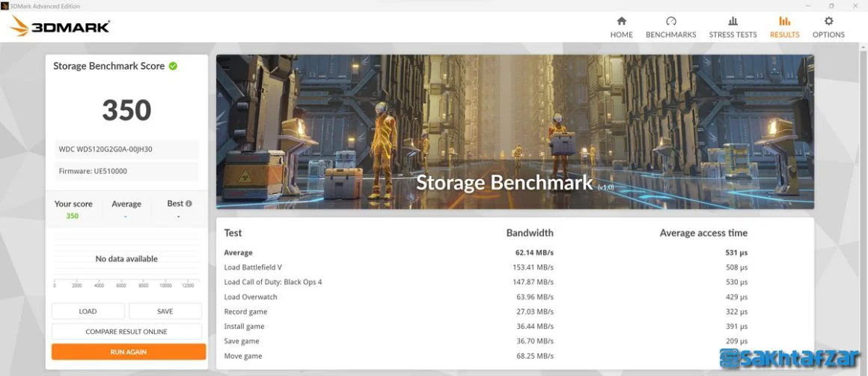The image size is (868, 376).
Task: Click the 209 µs access time value
Action: tap(736, 341)
